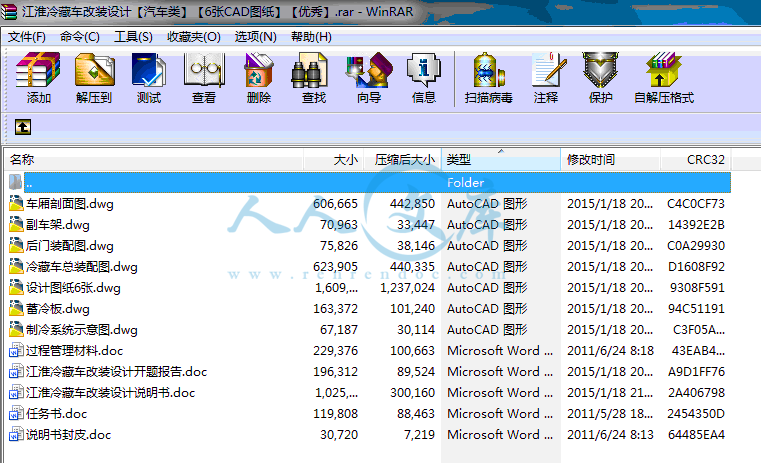Select file 过程管理材料.doc
This screenshot has height=463, width=761.
click(x=74, y=350)
